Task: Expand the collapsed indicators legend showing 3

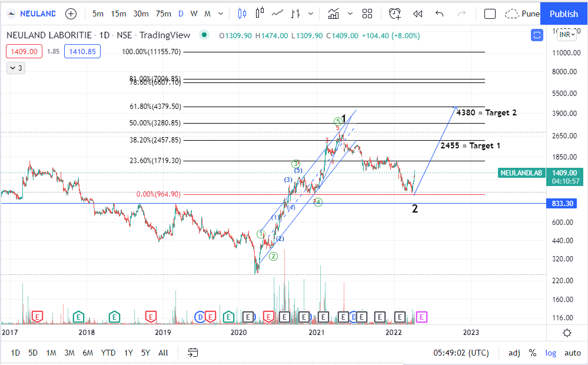Action: click(x=16, y=68)
